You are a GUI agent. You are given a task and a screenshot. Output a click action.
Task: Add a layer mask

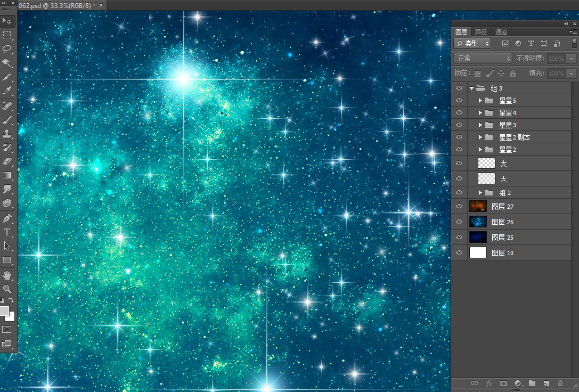pyautogui.click(x=503, y=383)
